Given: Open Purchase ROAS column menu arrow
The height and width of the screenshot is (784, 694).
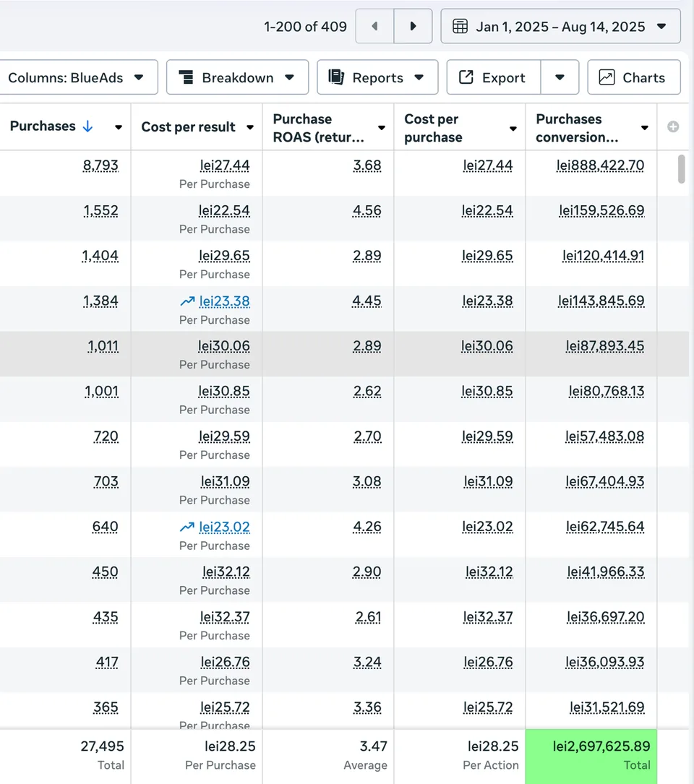Looking at the screenshot, I should 382,128.
